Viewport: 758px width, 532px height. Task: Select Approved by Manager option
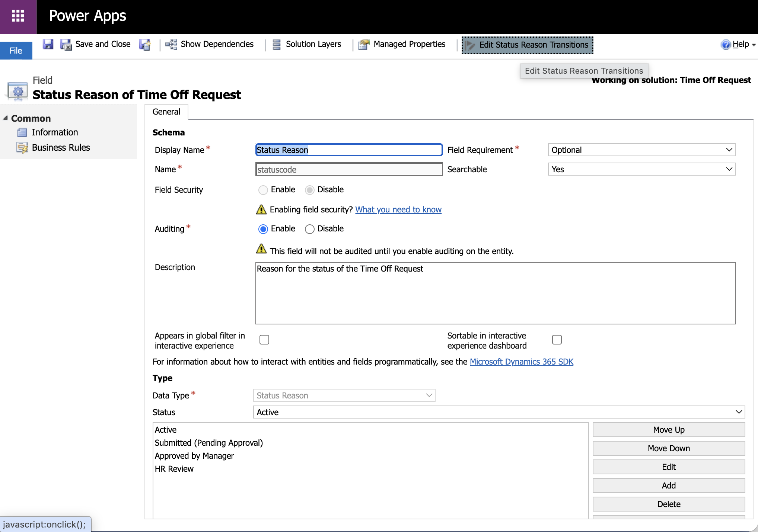194,456
